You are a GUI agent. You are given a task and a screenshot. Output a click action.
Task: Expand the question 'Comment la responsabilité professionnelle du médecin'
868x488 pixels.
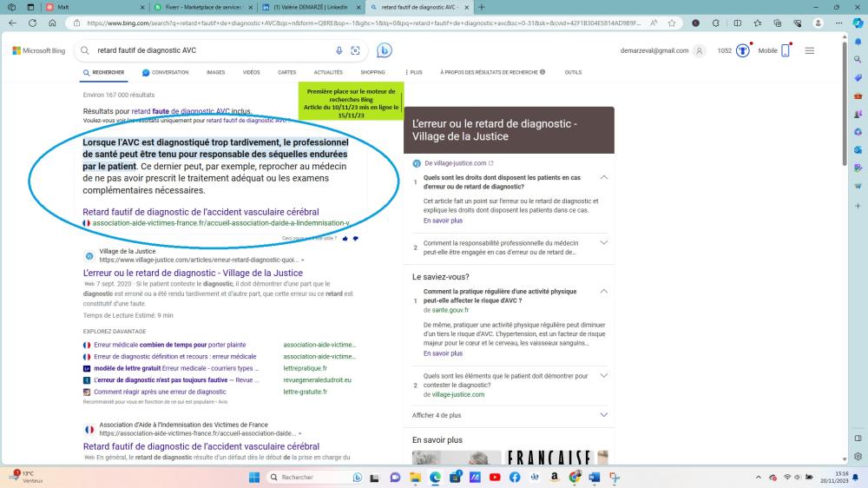point(604,242)
